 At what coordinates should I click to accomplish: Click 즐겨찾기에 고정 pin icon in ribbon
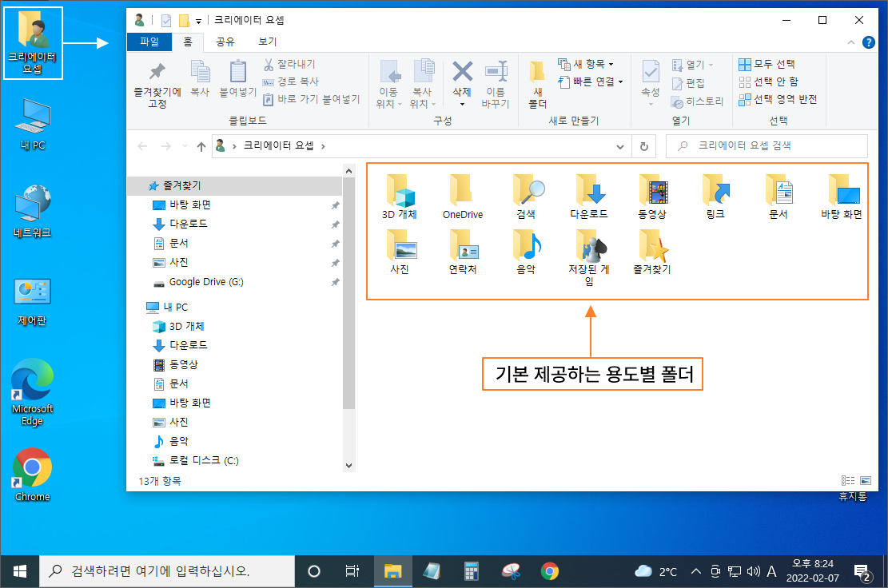(x=157, y=85)
